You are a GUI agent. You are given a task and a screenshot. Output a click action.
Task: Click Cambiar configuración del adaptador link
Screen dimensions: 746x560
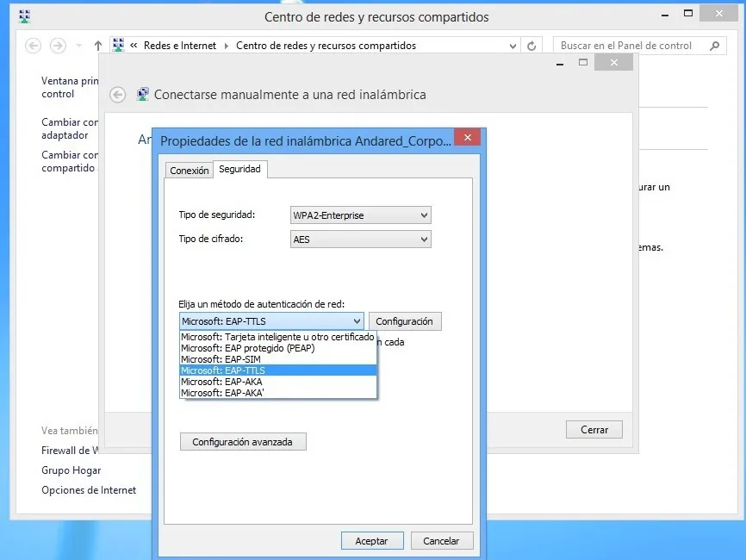tap(70, 128)
